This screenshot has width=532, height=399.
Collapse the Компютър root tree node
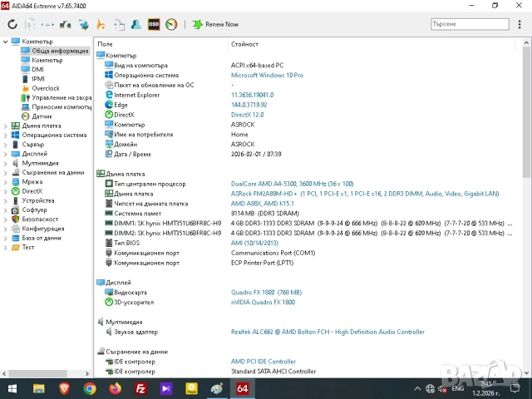6,42
